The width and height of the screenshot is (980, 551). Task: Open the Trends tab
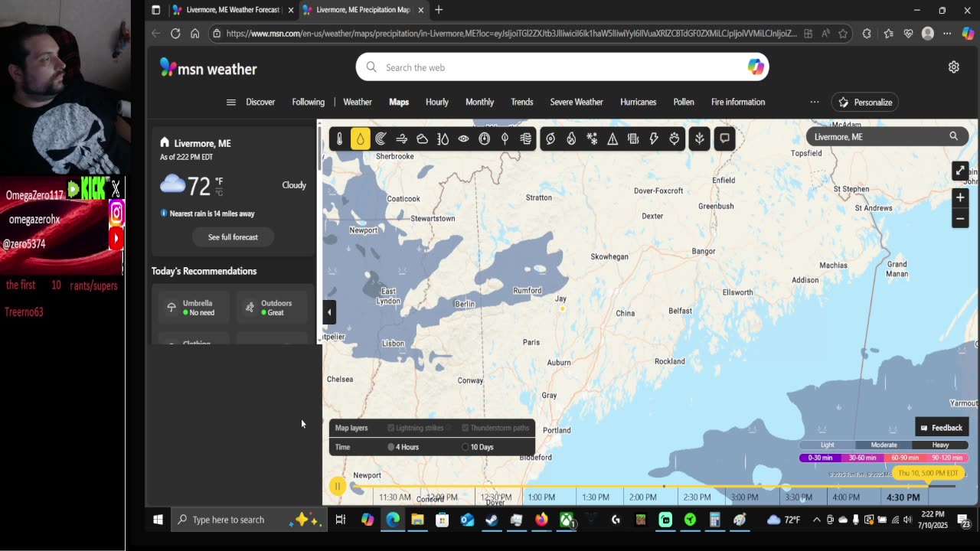click(522, 102)
